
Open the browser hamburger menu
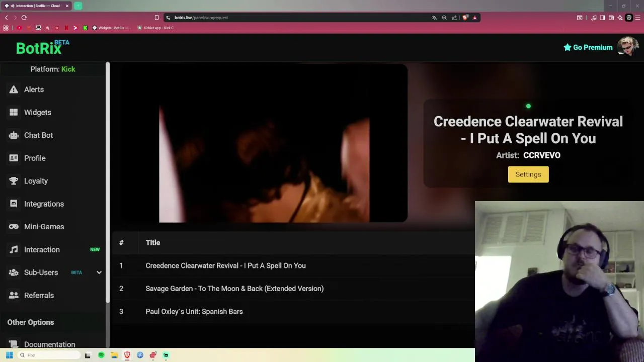638,18
